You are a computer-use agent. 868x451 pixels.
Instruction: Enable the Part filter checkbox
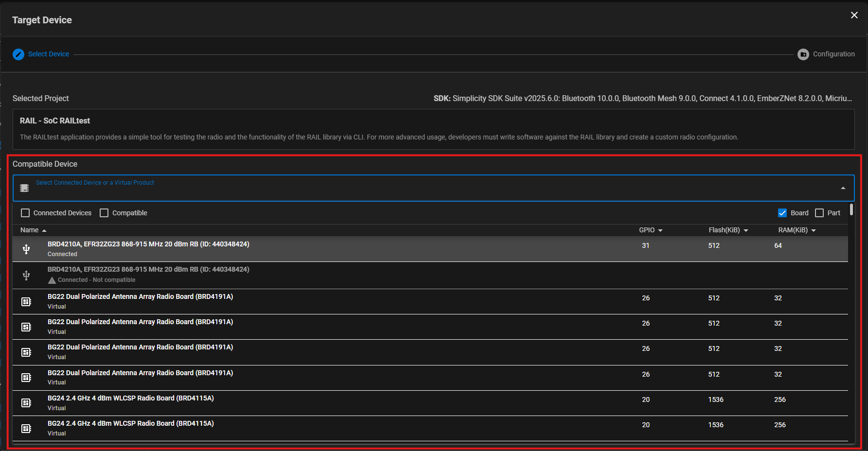(819, 213)
